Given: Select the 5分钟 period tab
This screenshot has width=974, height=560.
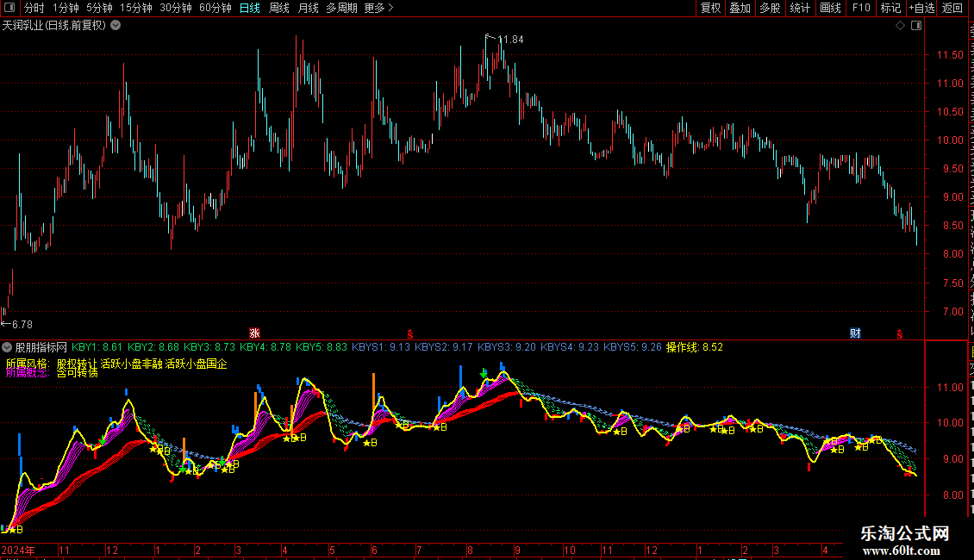Looking at the screenshot, I should click(99, 8).
